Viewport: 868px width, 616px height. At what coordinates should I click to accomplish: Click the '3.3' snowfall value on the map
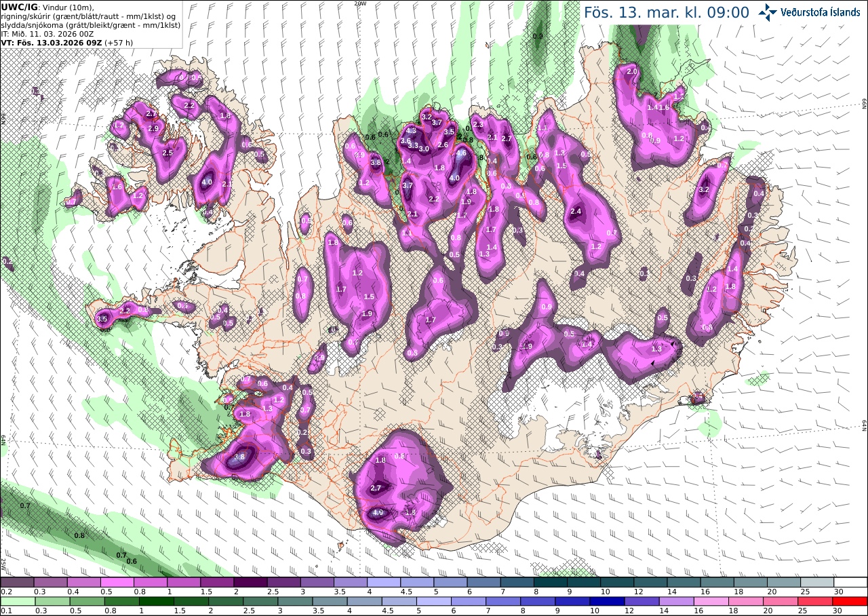click(x=413, y=145)
